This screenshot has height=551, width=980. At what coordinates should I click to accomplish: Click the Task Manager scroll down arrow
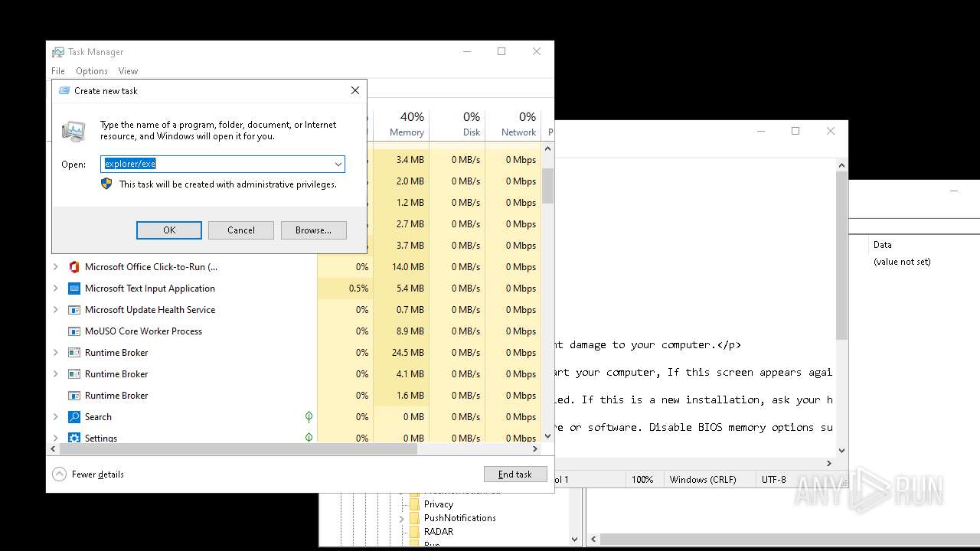pos(547,436)
